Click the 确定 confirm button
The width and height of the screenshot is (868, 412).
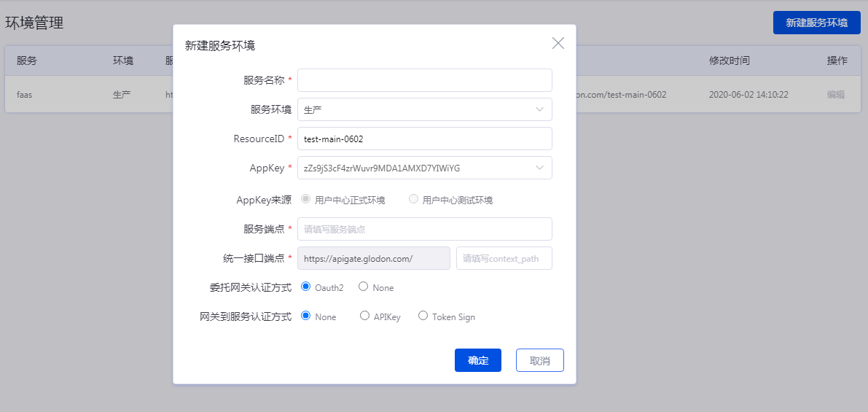(x=477, y=360)
